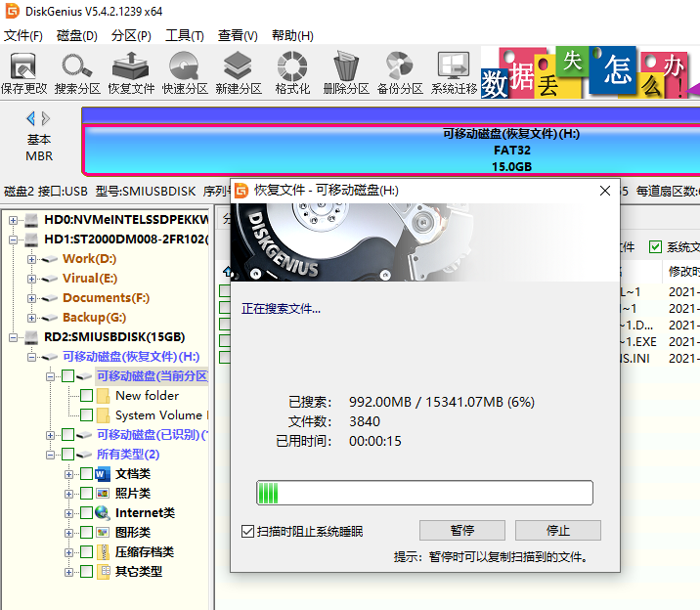Click the zip icon beside 压缩存档类
Image resolution: width=700 pixels, height=610 pixels.
(x=103, y=552)
